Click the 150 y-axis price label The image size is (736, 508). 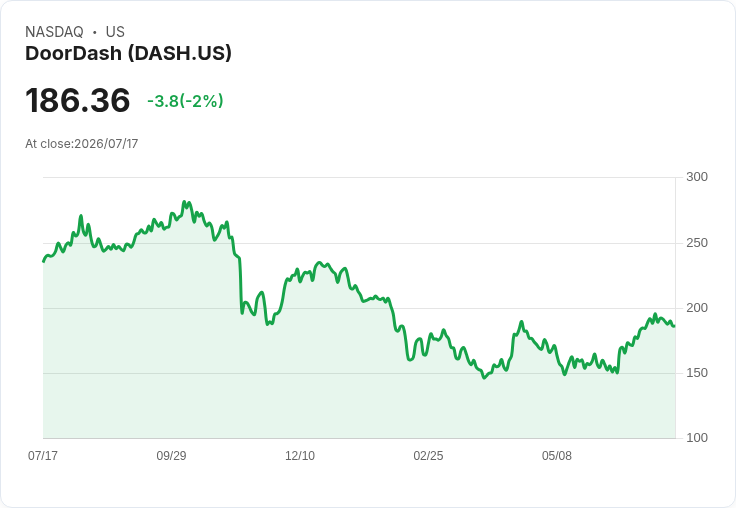(697, 373)
